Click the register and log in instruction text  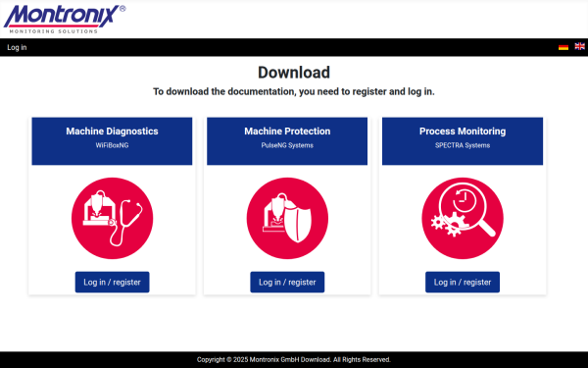pyautogui.click(x=294, y=91)
